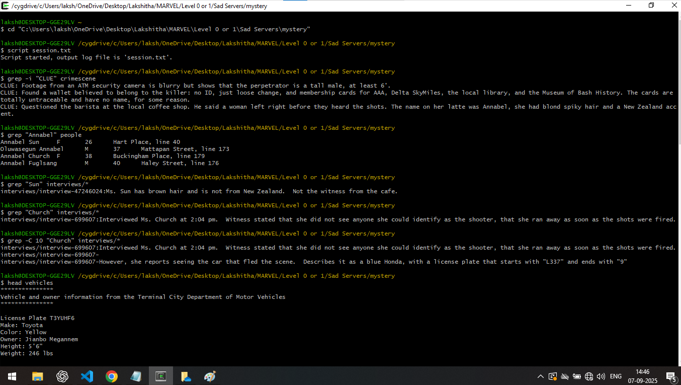Click the 'Script started, output log file' message
This screenshot has width=681, height=385.
click(x=86, y=57)
